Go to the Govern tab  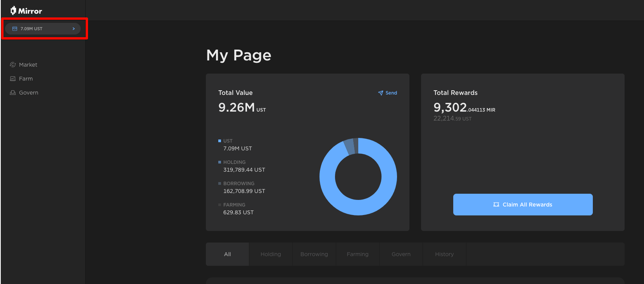tap(401, 254)
